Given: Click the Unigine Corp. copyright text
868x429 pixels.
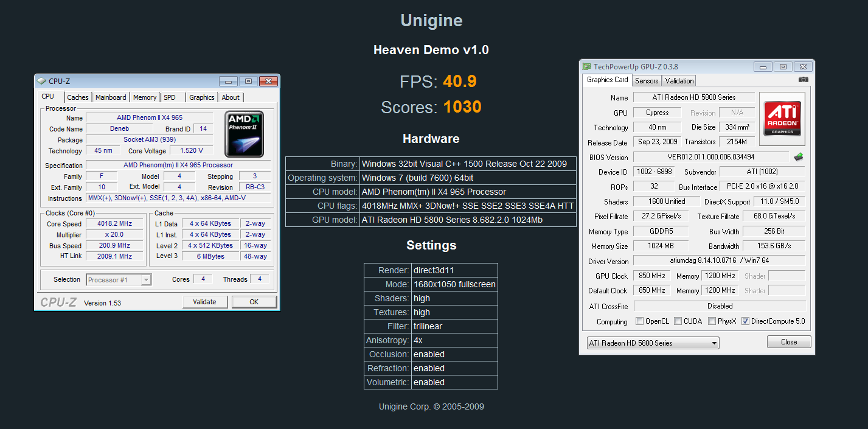Looking at the screenshot, I should 431,406.
